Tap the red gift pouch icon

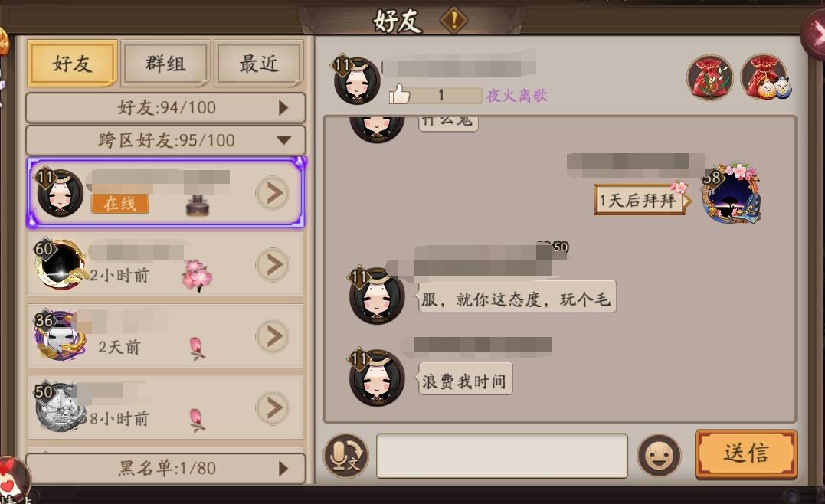click(710, 77)
